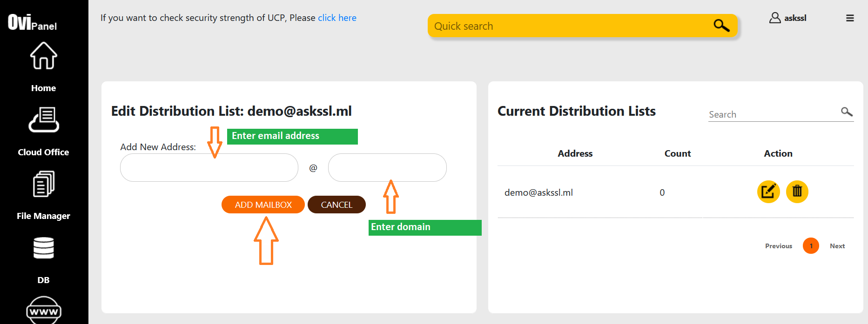Open the File Manager documents icon
This screenshot has height=324, width=868.
click(44, 184)
